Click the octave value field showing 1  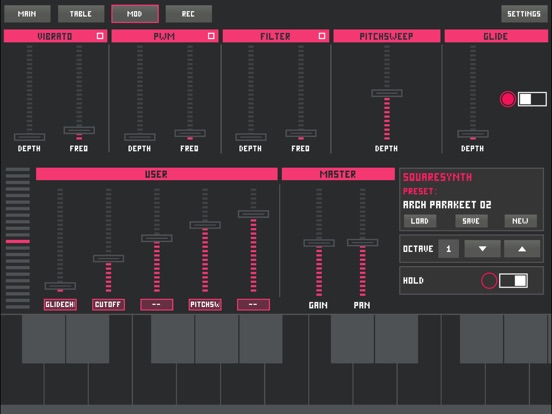[x=448, y=249]
